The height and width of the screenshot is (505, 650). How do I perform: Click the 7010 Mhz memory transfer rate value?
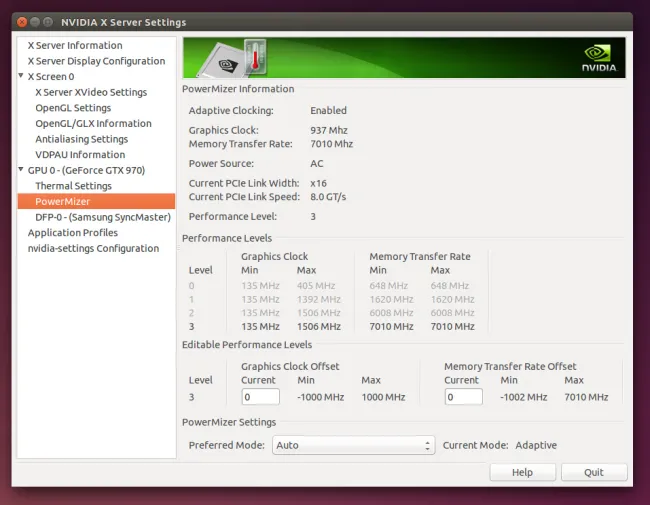[332, 144]
